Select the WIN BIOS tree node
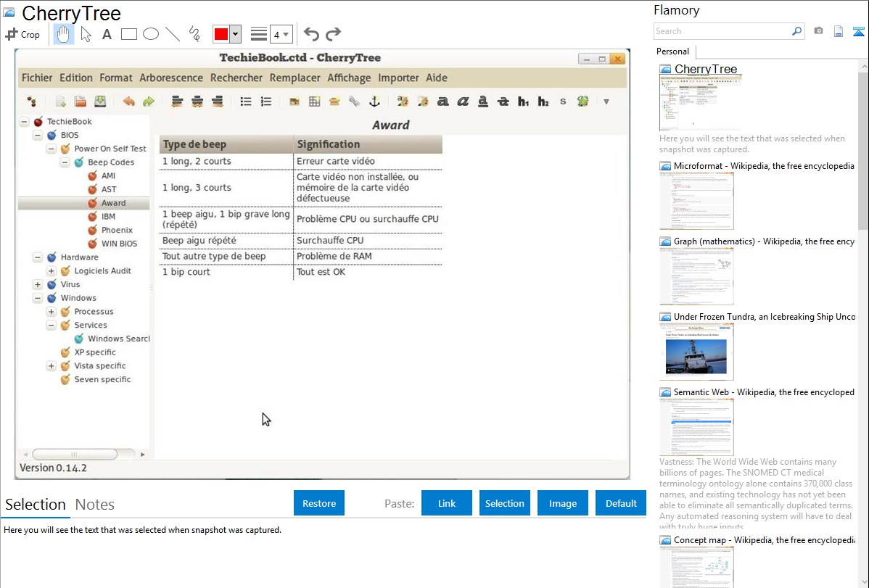The width and height of the screenshot is (869, 588). click(x=119, y=244)
